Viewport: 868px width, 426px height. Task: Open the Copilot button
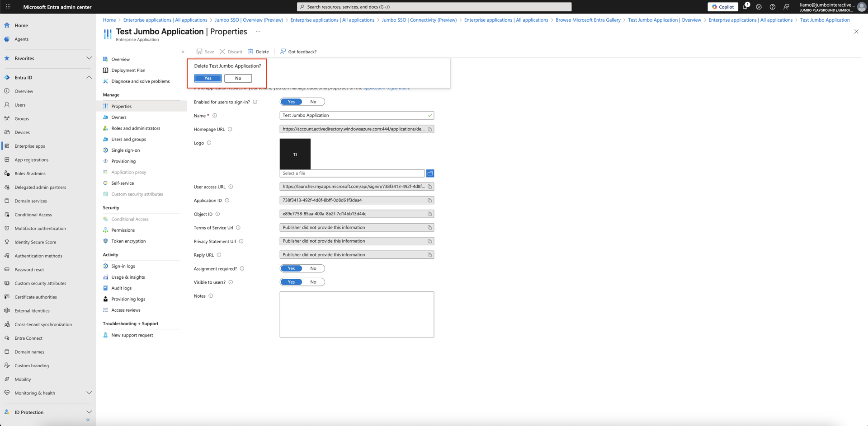click(723, 7)
